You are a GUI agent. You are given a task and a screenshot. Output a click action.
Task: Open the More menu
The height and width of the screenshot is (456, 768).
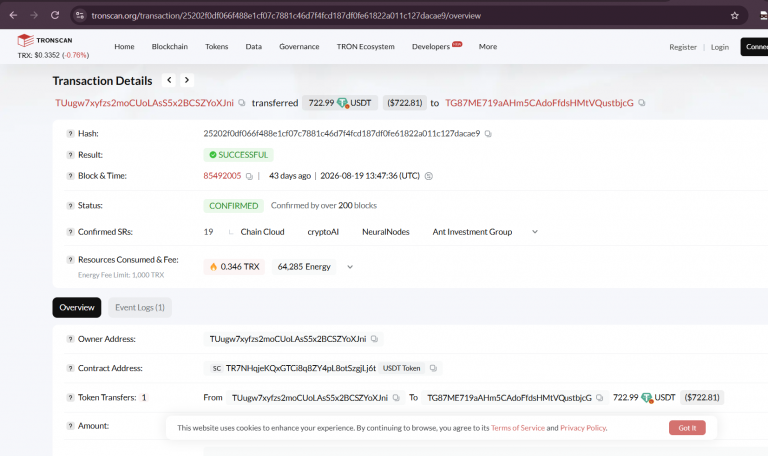coord(487,47)
